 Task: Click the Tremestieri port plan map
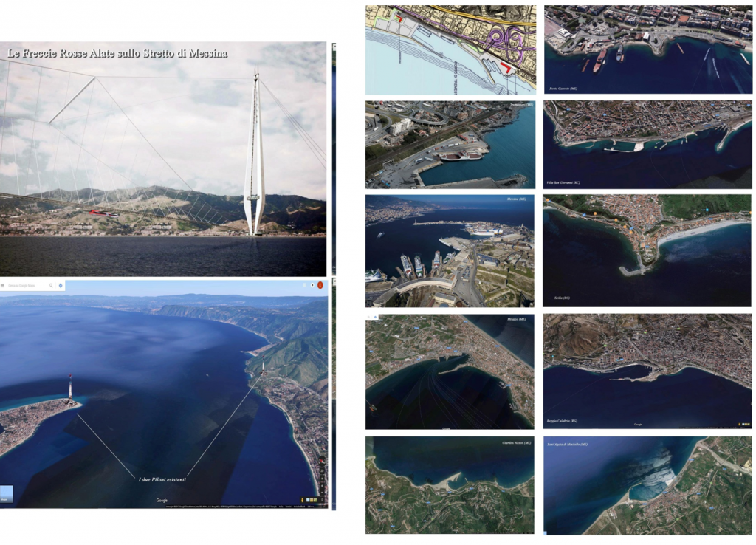coord(450,49)
